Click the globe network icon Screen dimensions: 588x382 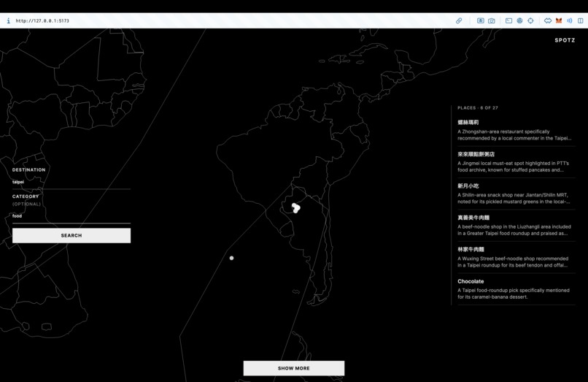tap(519, 20)
